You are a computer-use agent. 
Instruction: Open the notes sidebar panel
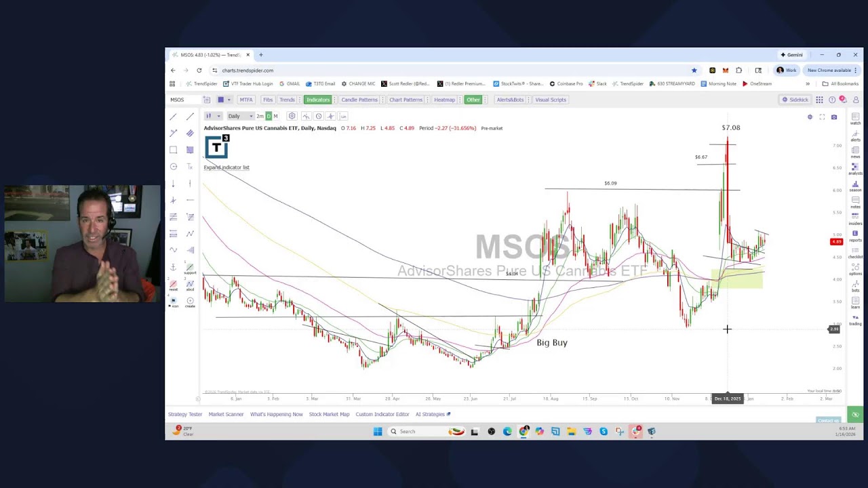[x=855, y=203]
